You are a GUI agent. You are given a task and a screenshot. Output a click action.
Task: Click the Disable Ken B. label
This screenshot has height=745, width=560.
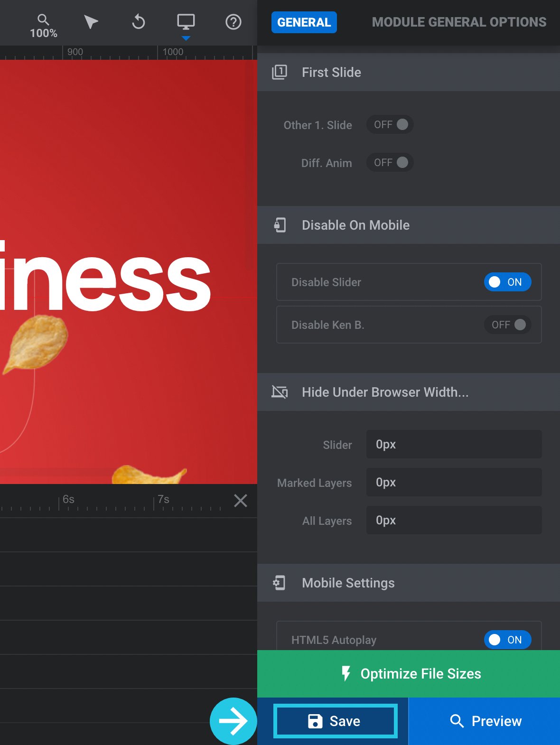tap(327, 325)
